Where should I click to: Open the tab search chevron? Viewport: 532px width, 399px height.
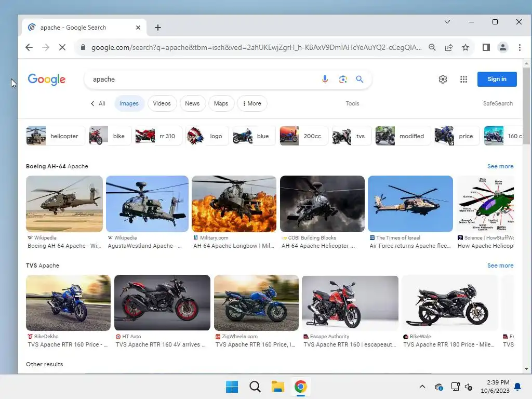coord(447,22)
